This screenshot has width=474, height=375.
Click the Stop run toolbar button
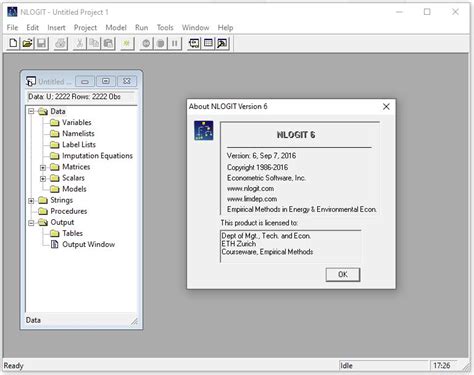pos(160,43)
